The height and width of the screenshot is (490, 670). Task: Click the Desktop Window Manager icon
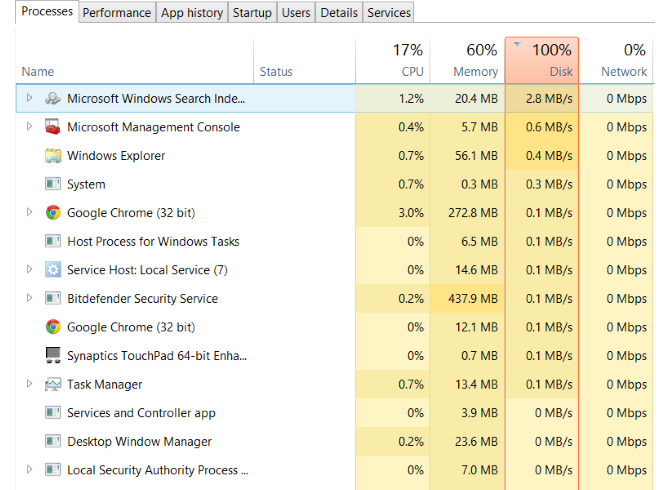(53, 441)
